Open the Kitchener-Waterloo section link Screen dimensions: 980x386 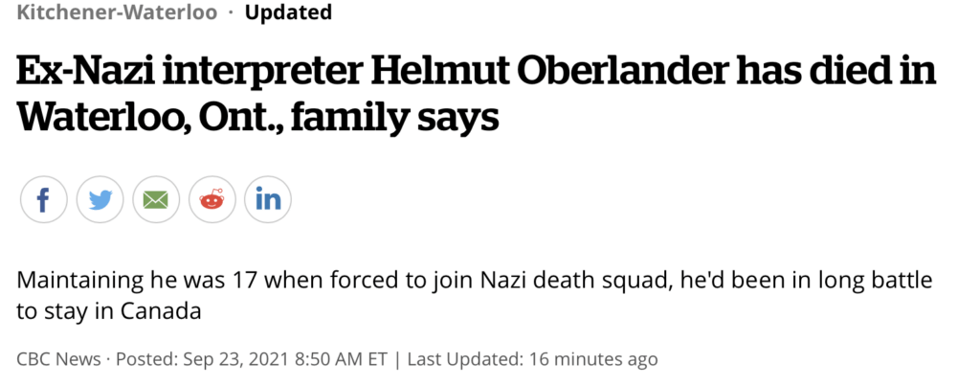(x=117, y=11)
